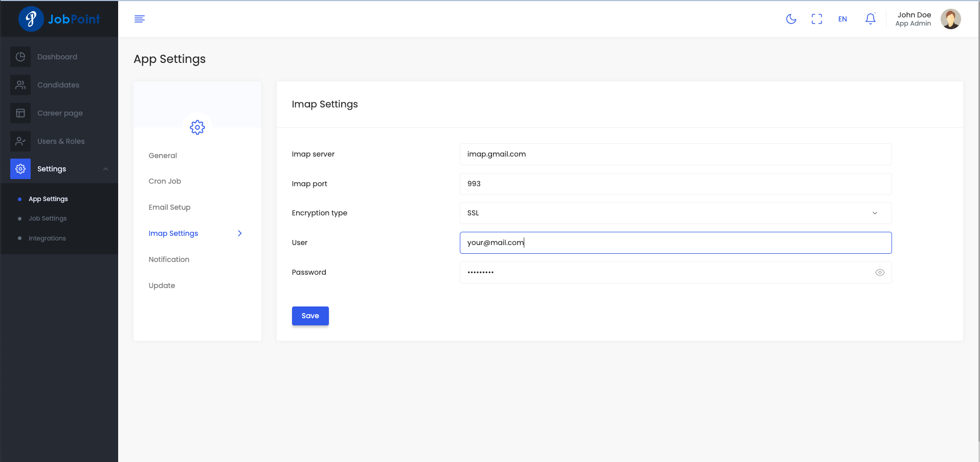980x462 pixels.
Task: Switch to the Cron Job section
Action: tap(165, 181)
